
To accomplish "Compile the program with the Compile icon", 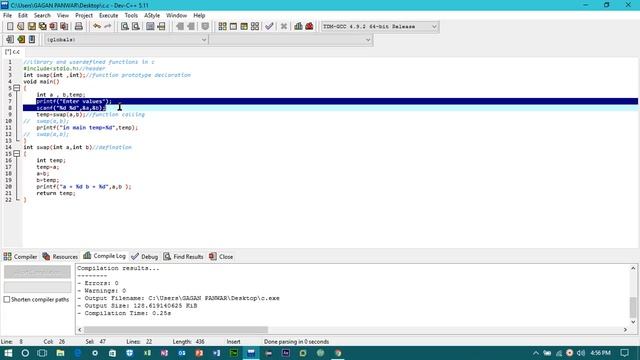I will tap(222, 27).
